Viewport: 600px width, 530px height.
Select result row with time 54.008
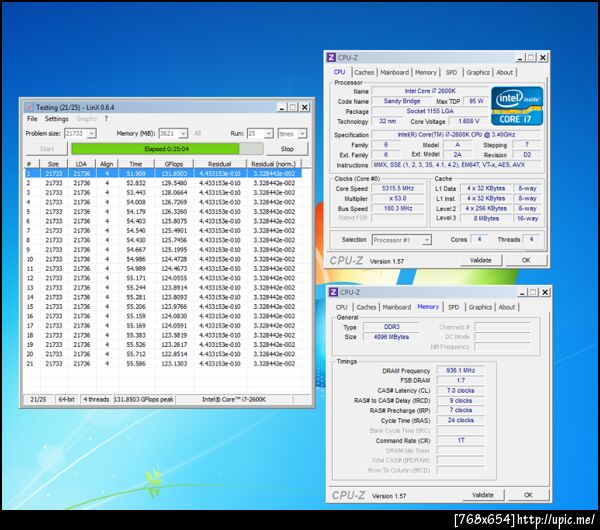(x=163, y=202)
